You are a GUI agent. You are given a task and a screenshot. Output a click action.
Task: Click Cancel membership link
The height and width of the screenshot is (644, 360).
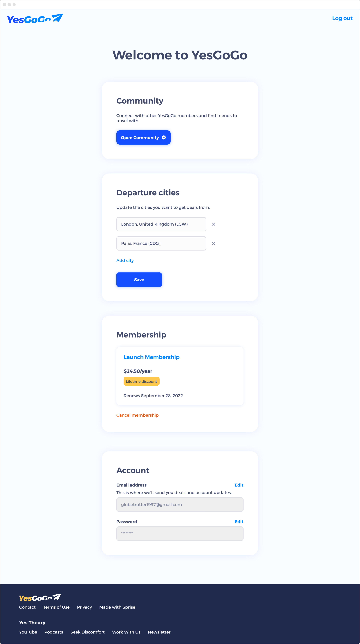click(137, 415)
